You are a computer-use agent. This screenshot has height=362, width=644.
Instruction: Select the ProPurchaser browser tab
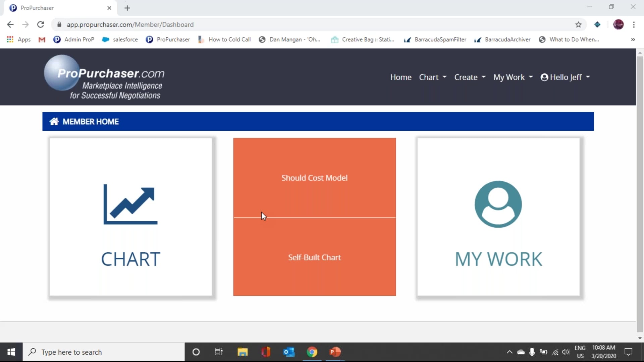tap(60, 8)
